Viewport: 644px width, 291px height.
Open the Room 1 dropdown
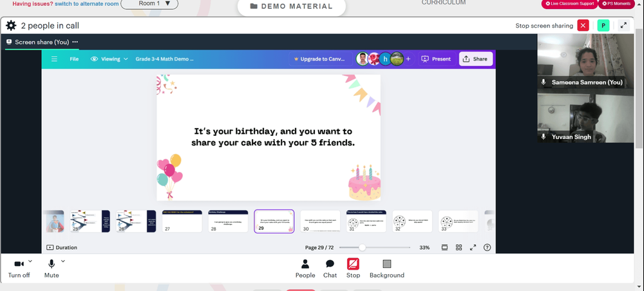(x=149, y=4)
